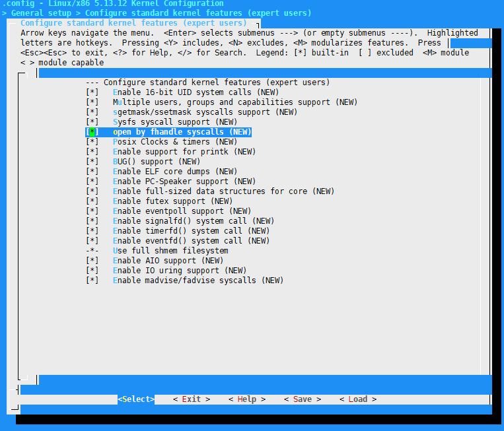Select 'Enable eventfd() system call' entry
Screen dimensions: 504x431
[x=178, y=241]
